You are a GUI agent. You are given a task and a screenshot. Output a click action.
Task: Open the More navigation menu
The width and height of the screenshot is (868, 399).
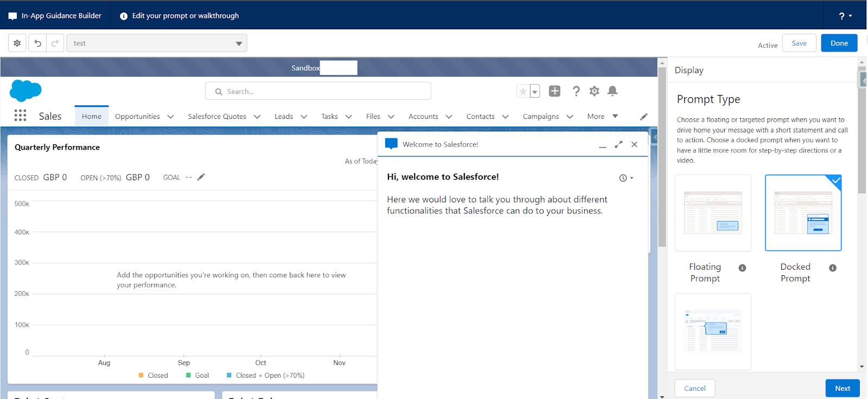pos(602,116)
